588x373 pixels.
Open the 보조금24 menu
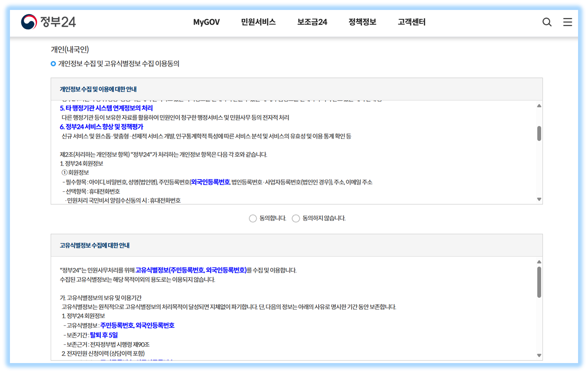pos(312,22)
